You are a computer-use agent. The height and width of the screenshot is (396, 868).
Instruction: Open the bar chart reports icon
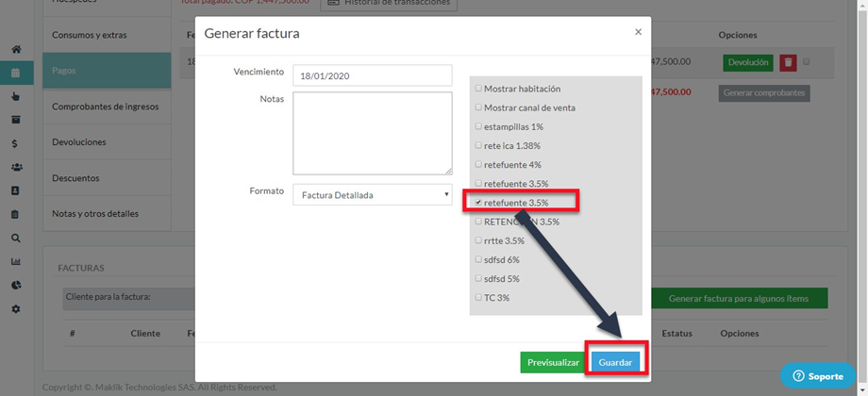coord(16,262)
